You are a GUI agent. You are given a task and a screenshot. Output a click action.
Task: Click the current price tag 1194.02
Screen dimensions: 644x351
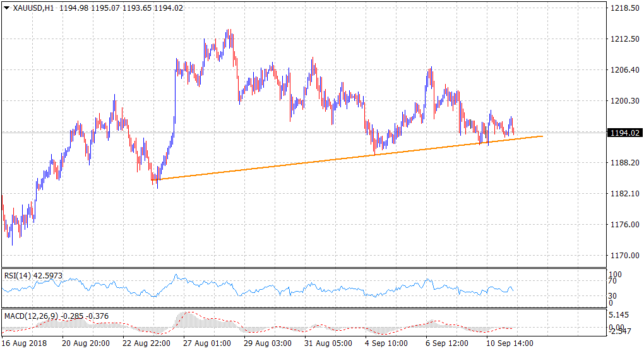(x=624, y=133)
